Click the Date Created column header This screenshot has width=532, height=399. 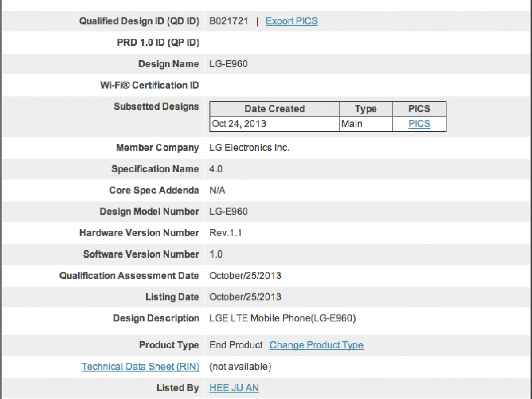[274, 109]
